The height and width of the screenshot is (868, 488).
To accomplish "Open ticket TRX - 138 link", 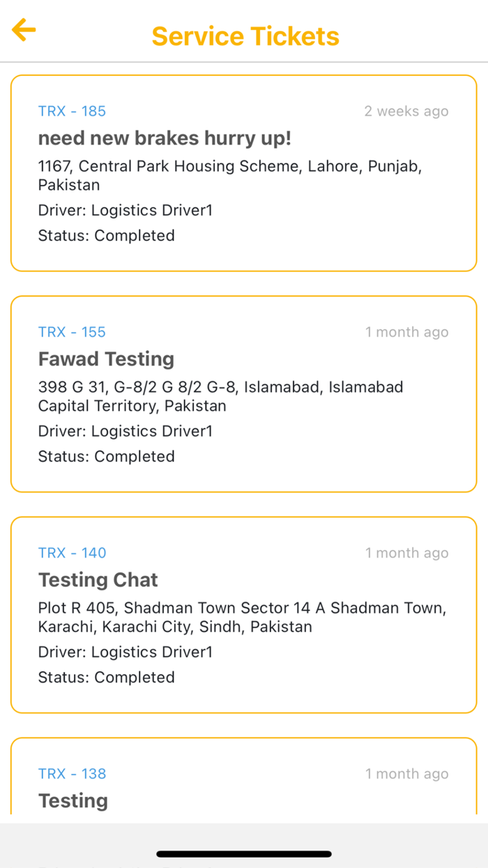I will [x=72, y=774].
